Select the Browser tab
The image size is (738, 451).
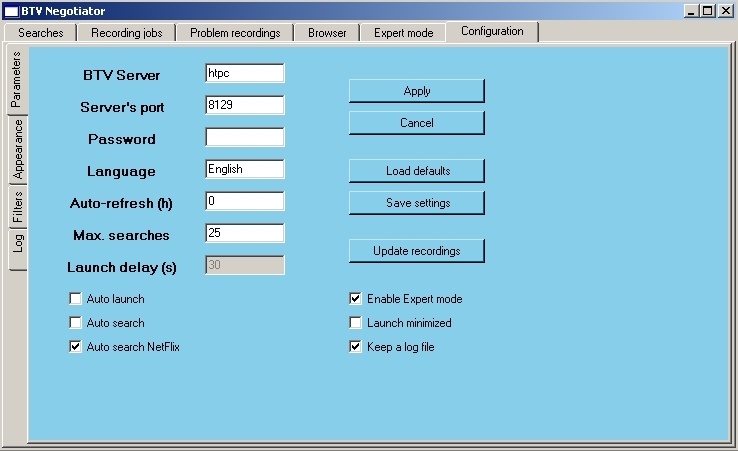pos(327,33)
